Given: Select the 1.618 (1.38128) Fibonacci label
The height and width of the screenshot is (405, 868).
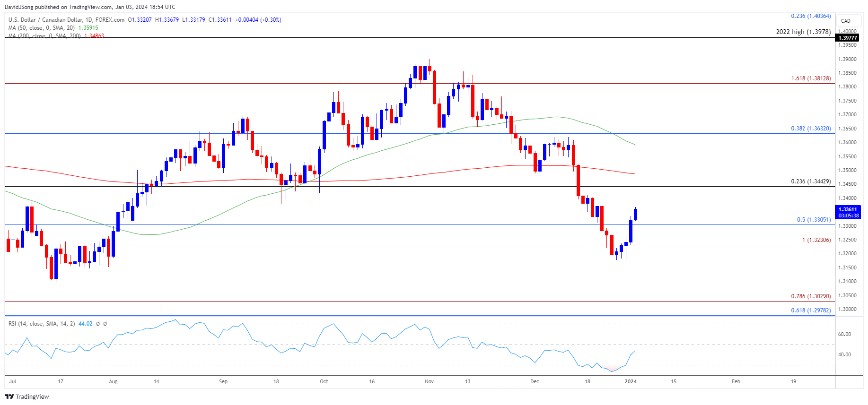Looking at the screenshot, I should click(x=811, y=78).
